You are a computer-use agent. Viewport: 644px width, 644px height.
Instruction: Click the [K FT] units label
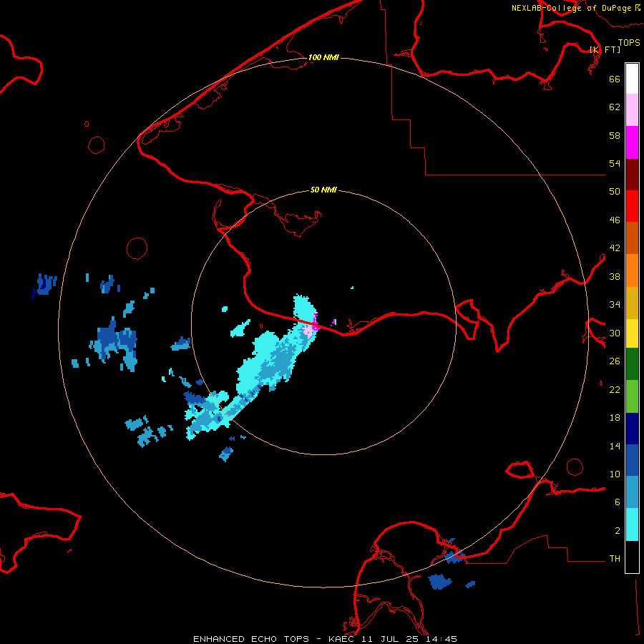pos(605,50)
